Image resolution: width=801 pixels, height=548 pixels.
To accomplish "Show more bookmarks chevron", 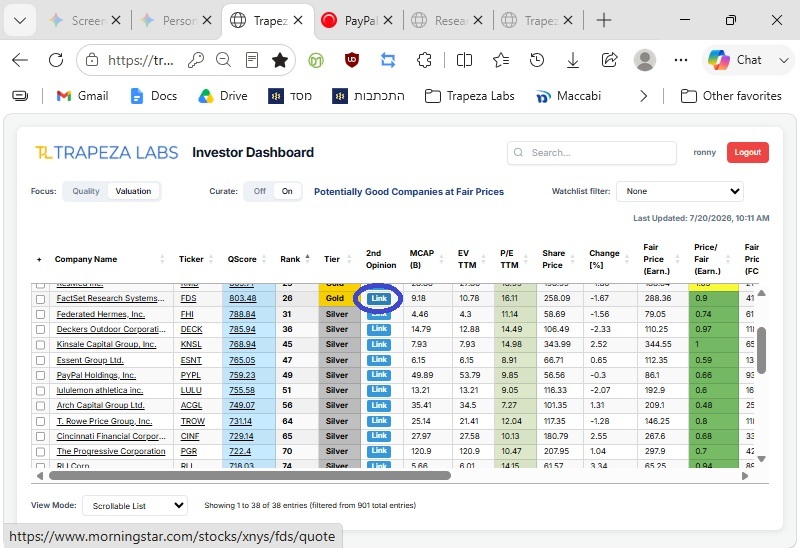I will (x=643, y=96).
